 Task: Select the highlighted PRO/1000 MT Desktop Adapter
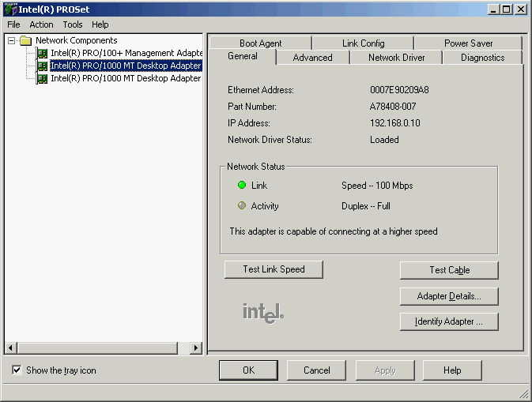click(126, 66)
